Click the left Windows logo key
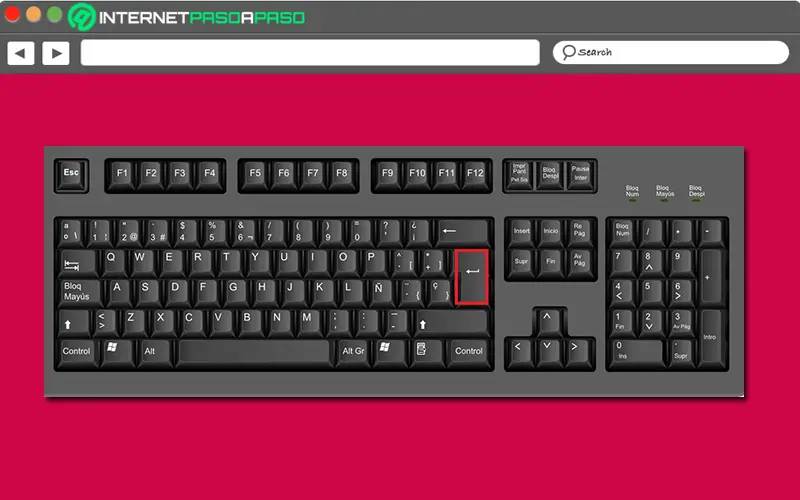Image resolution: width=800 pixels, height=500 pixels. click(117, 351)
